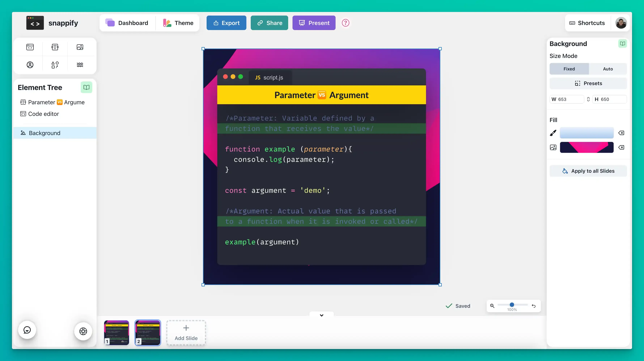Screen dimensions: 644x361
Task: Click the console.log(parameter) line
Action: pyautogui.click(x=284, y=159)
